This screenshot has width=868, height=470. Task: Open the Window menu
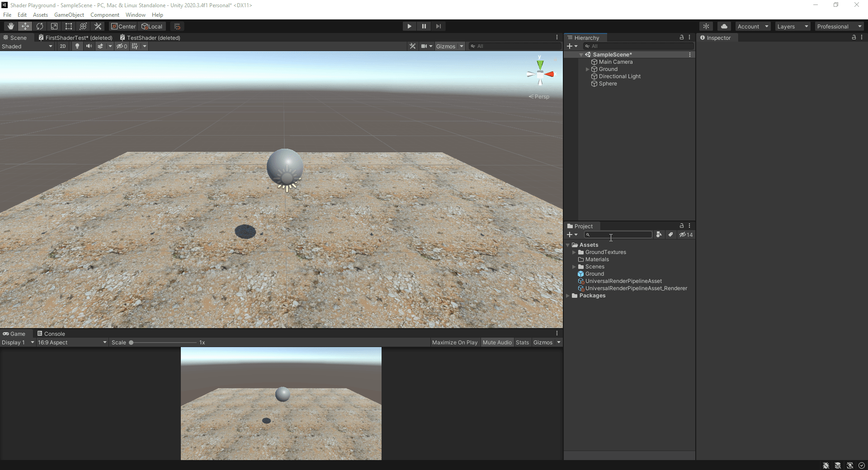pyautogui.click(x=136, y=15)
